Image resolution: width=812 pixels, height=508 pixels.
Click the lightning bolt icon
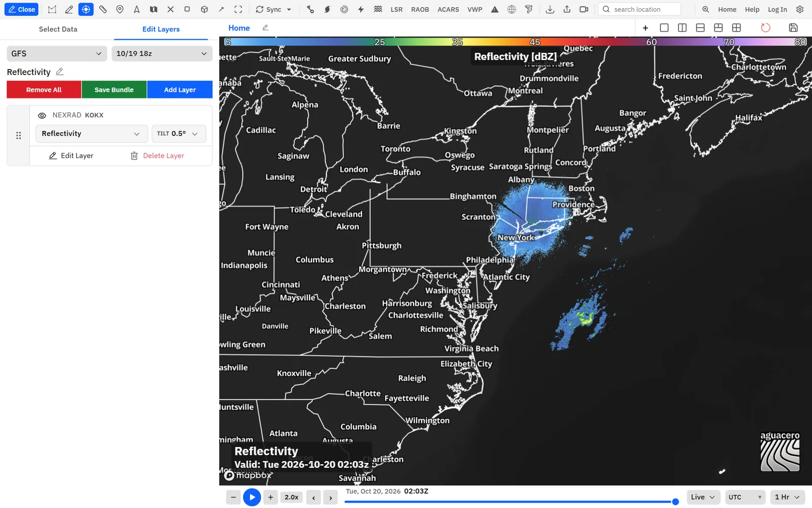361,9
